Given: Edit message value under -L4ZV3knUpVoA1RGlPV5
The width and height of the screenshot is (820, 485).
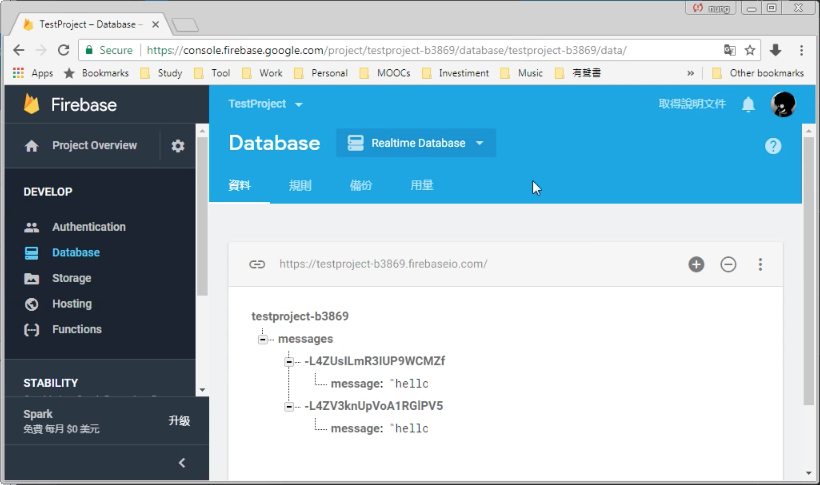Looking at the screenshot, I should coord(411,428).
